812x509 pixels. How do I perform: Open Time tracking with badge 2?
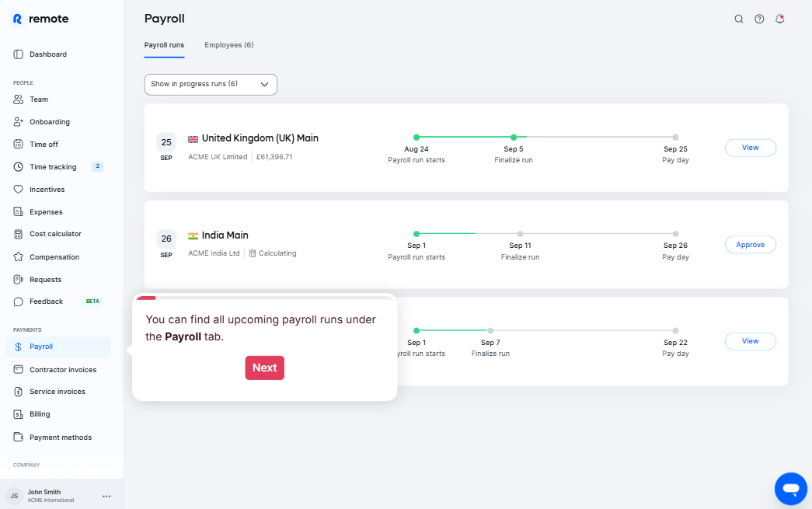[x=53, y=167]
